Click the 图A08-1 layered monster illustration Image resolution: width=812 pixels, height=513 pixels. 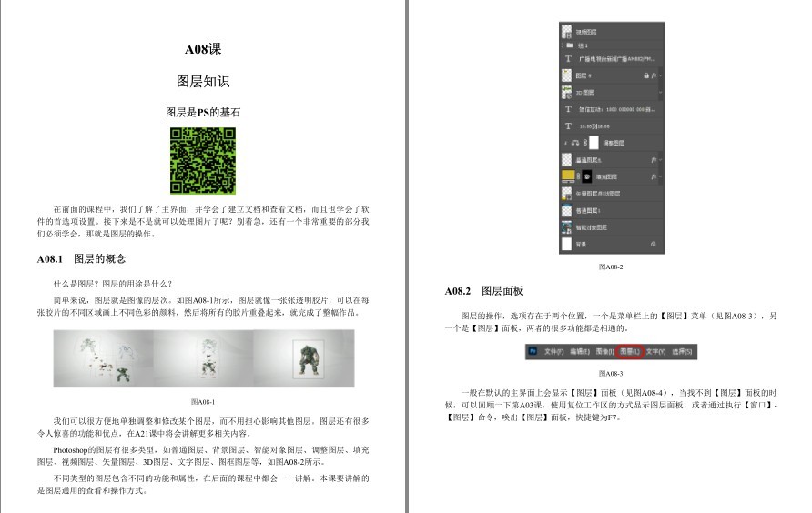(x=204, y=358)
